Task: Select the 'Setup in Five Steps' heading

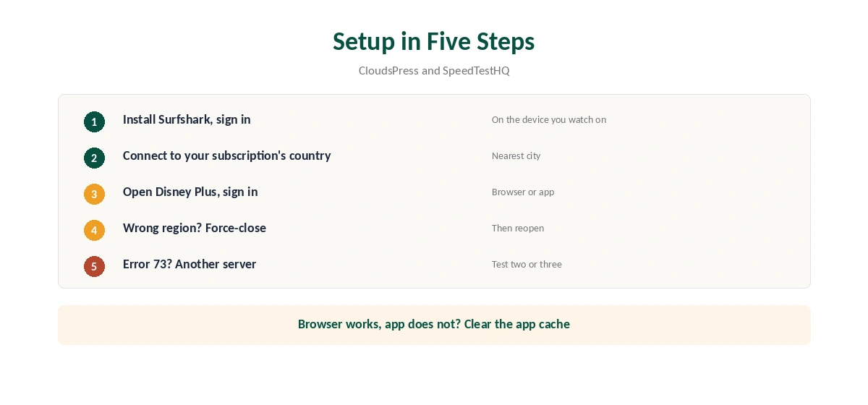Action: [434, 41]
